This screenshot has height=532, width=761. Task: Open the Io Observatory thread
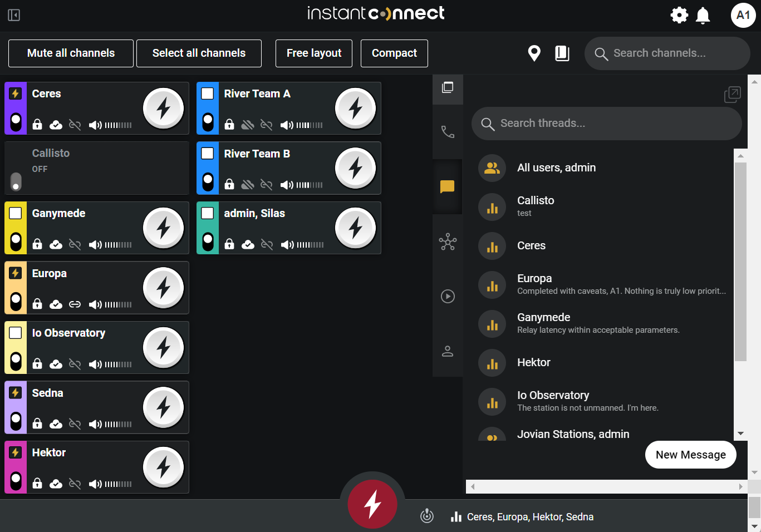pyautogui.click(x=604, y=401)
